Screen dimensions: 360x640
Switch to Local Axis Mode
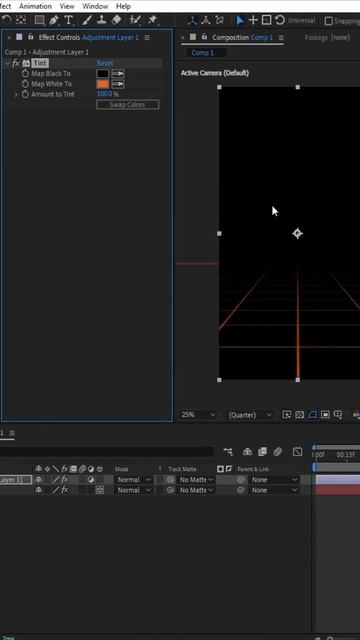(x=193, y=20)
